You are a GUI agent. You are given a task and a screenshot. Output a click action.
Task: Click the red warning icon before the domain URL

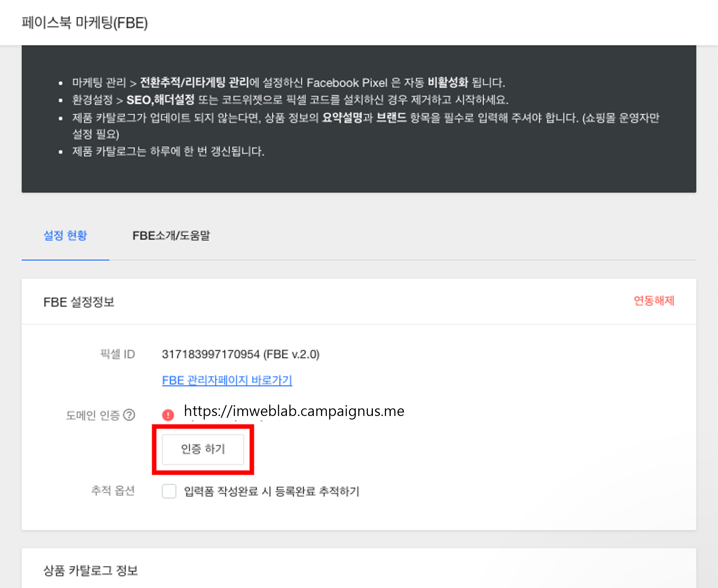coord(168,415)
